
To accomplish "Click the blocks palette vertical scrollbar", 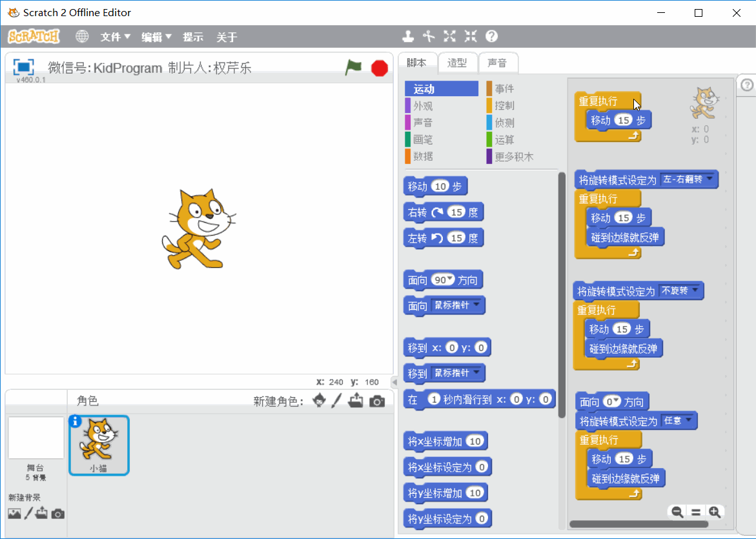I will 562,294.
